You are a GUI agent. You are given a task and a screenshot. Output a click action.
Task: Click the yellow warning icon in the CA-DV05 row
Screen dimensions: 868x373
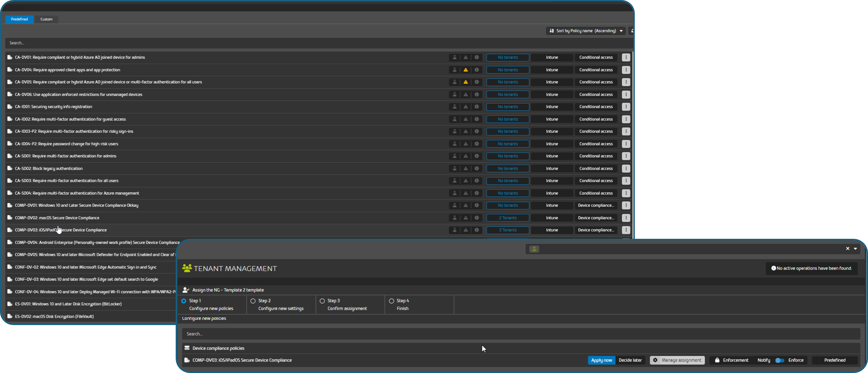click(465, 82)
